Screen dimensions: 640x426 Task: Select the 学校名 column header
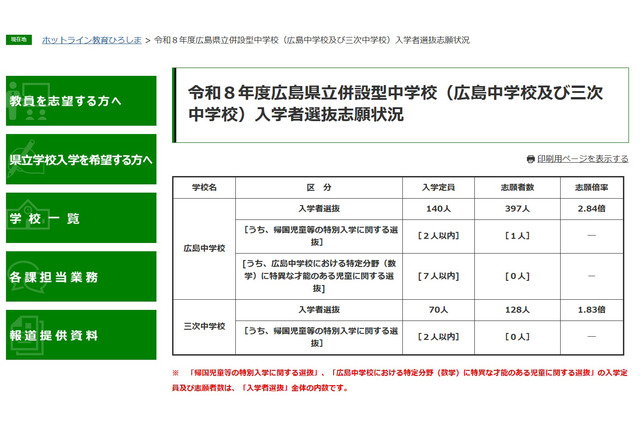click(204, 188)
